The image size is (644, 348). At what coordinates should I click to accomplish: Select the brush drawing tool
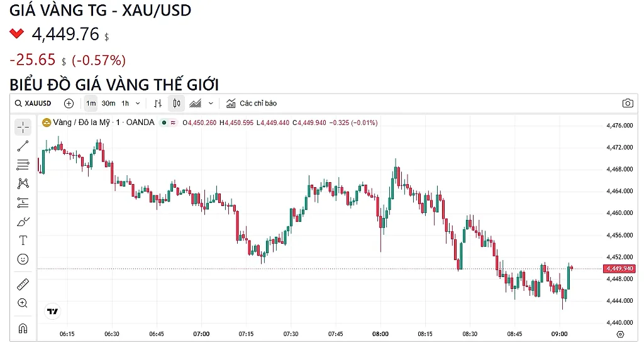click(x=23, y=222)
